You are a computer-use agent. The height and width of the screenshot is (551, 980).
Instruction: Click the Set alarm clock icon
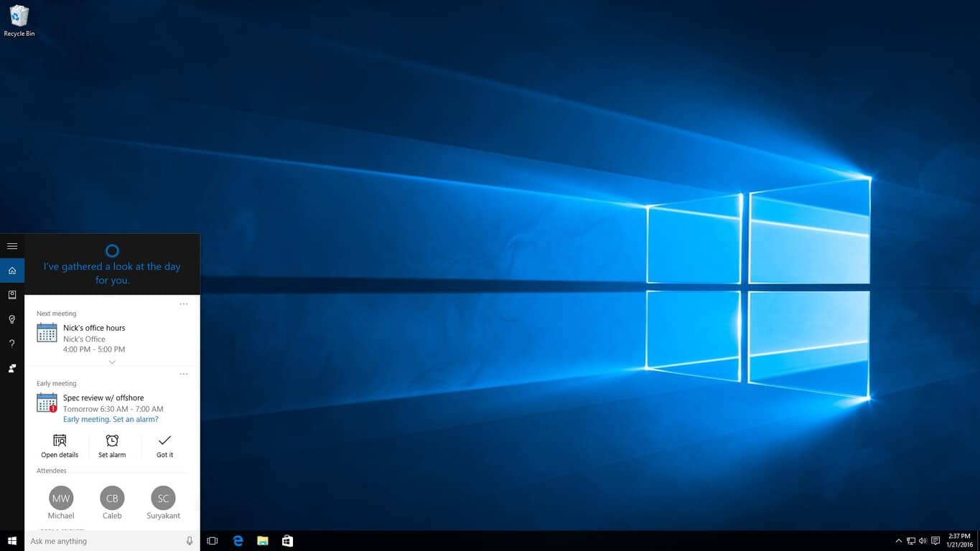[x=112, y=441]
